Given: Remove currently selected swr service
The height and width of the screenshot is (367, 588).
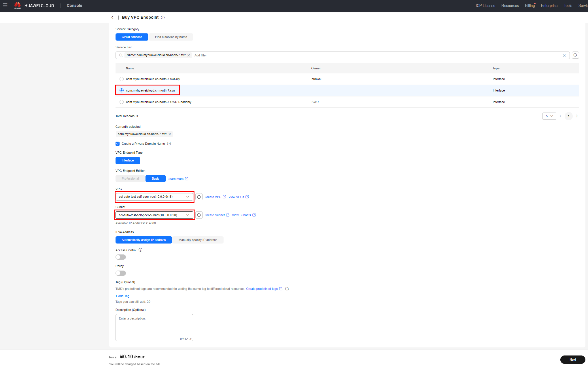Looking at the screenshot, I should [x=170, y=134].
